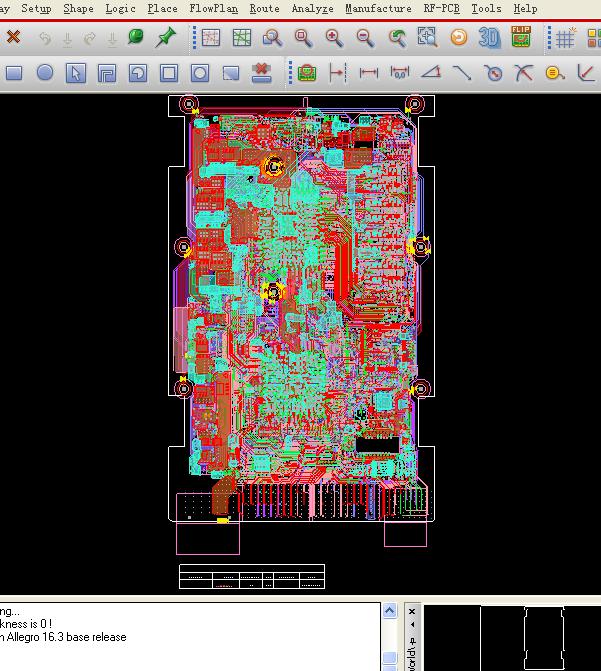Viewport: 601px width, 671px height.
Task: Open the Manufacture menu
Action: [378, 8]
